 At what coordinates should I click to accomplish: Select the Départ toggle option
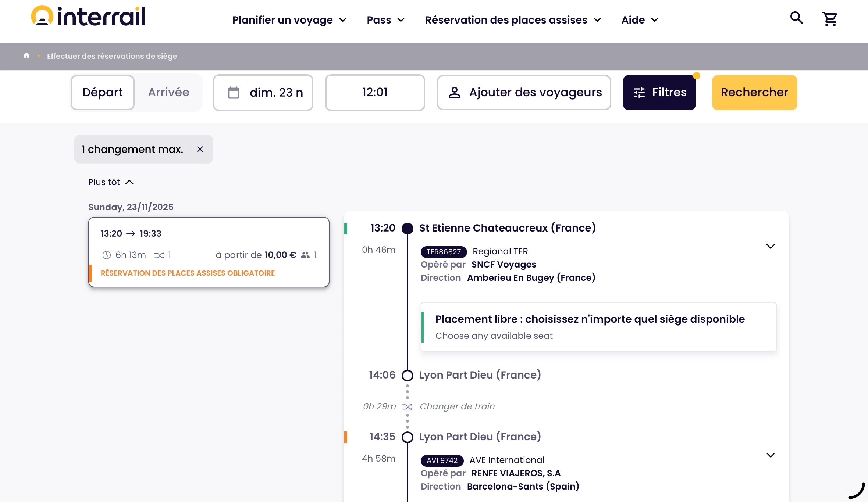click(x=103, y=93)
